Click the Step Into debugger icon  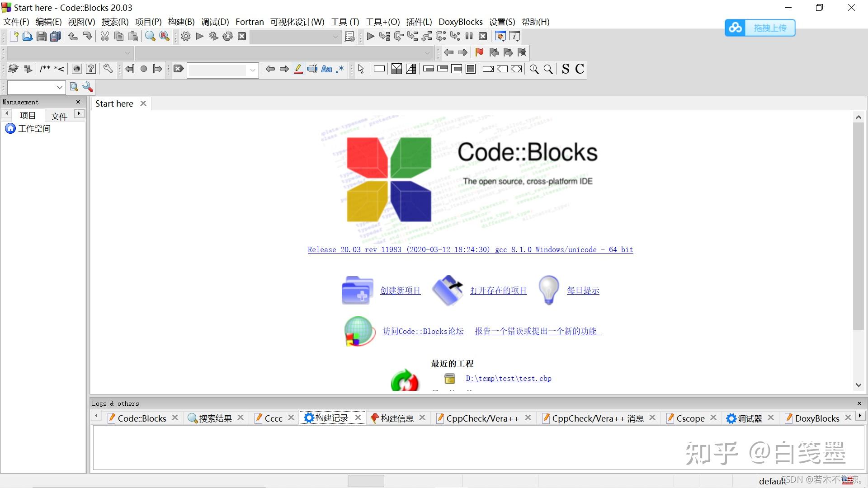[412, 36]
